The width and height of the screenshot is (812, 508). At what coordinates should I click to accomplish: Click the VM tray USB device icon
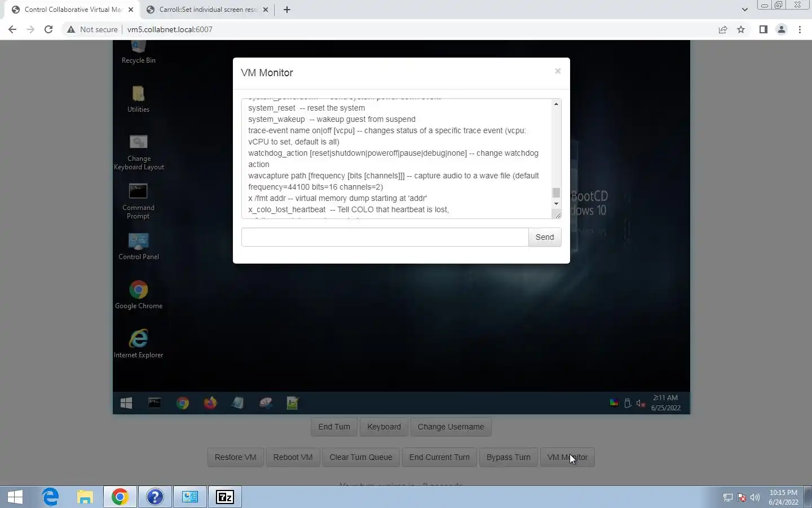click(628, 403)
